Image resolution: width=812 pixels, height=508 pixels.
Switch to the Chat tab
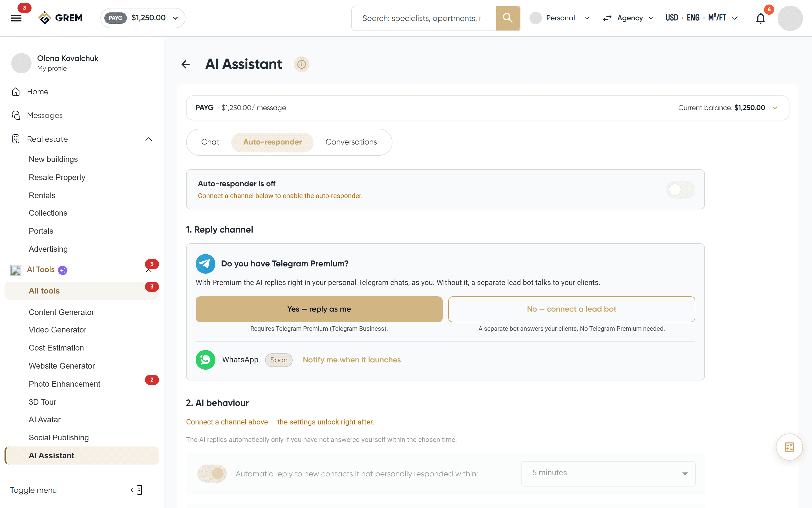pos(210,142)
